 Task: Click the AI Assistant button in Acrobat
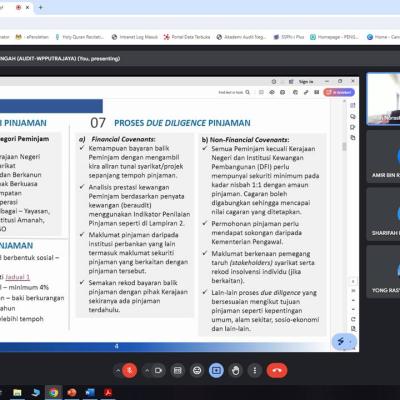coord(339,92)
